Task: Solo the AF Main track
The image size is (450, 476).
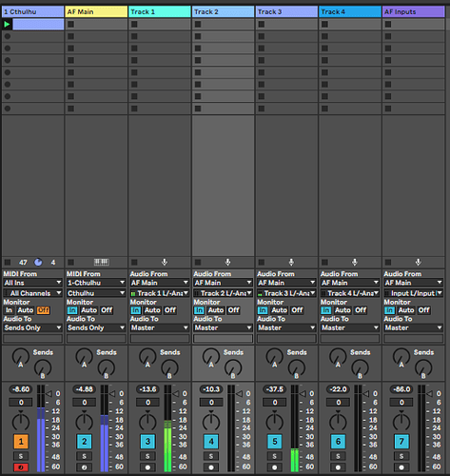Action: 85,456
